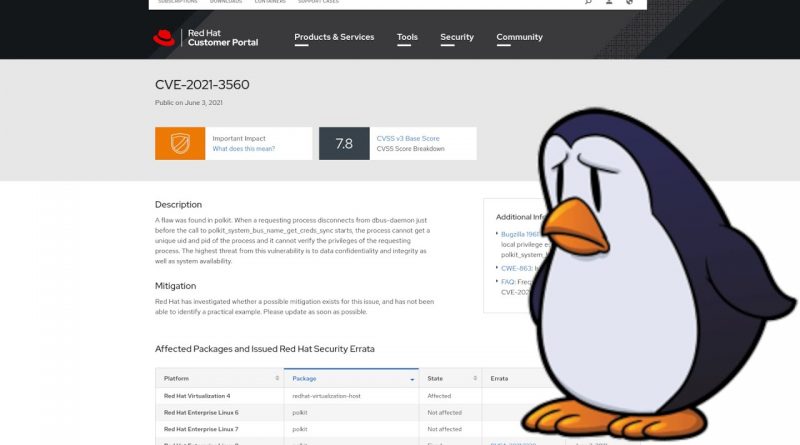Toggle sort arrow on Package column
Viewport: 800px width, 445px height.
click(x=412, y=379)
